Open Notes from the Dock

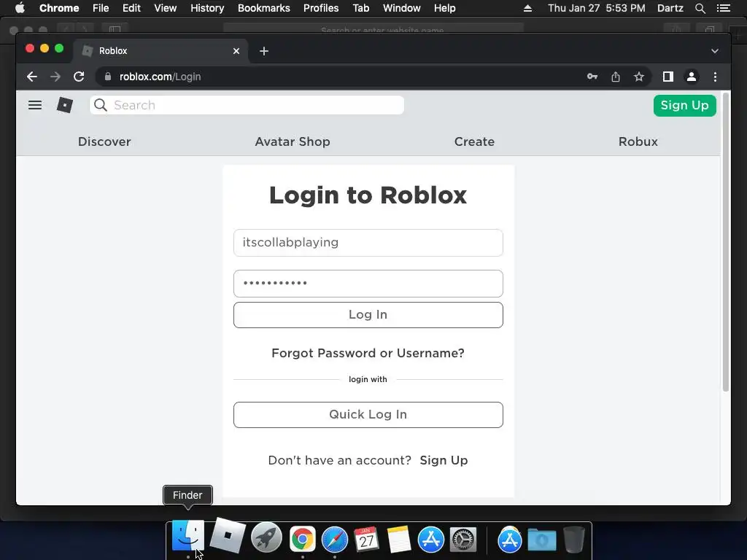(399, 539)
